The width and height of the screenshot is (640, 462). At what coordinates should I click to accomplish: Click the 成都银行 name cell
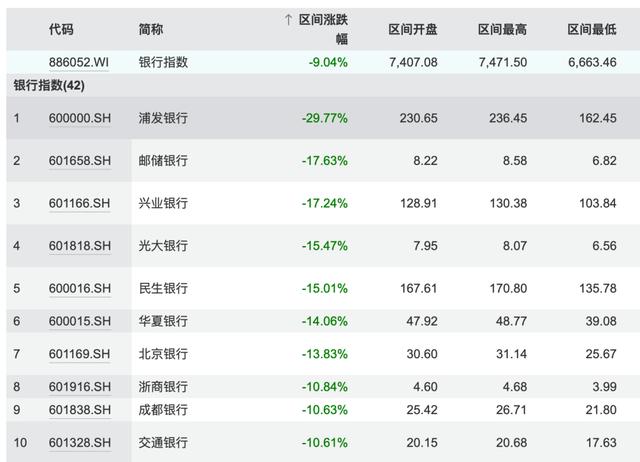[163, 410]
